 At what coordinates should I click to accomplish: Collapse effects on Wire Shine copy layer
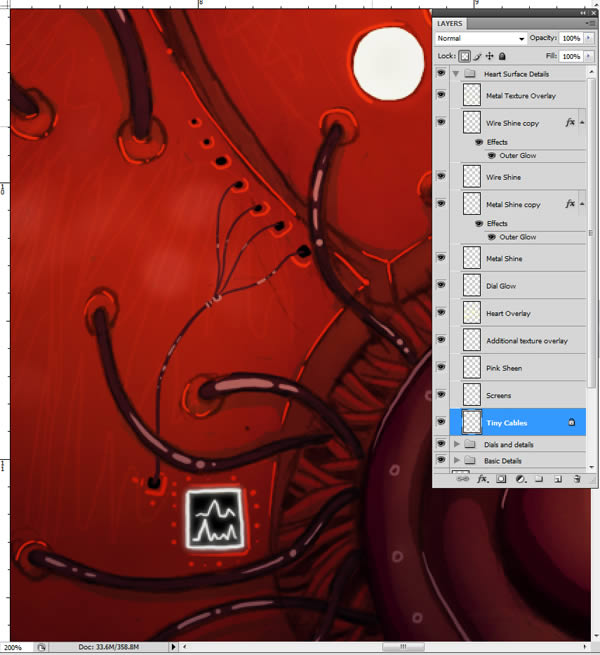click(582, 122)
